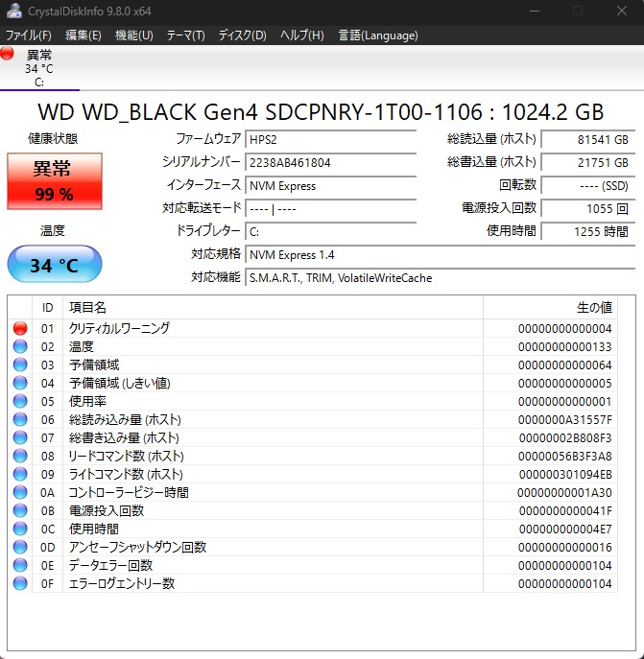
Task: Minimize the CrystalDiskInfo window
Action: [535, 11]
